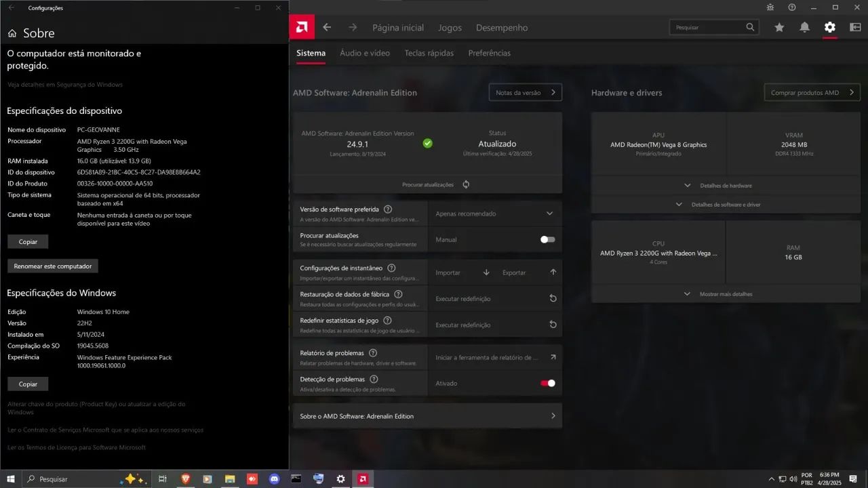
Task: Click help icon next to Configurações de instantâneo
Action: 391,268
